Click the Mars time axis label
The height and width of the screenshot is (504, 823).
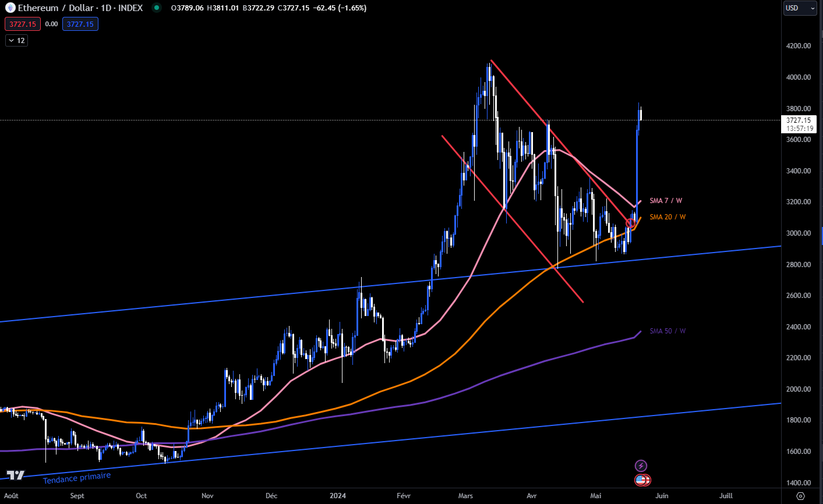click(465, 496)
